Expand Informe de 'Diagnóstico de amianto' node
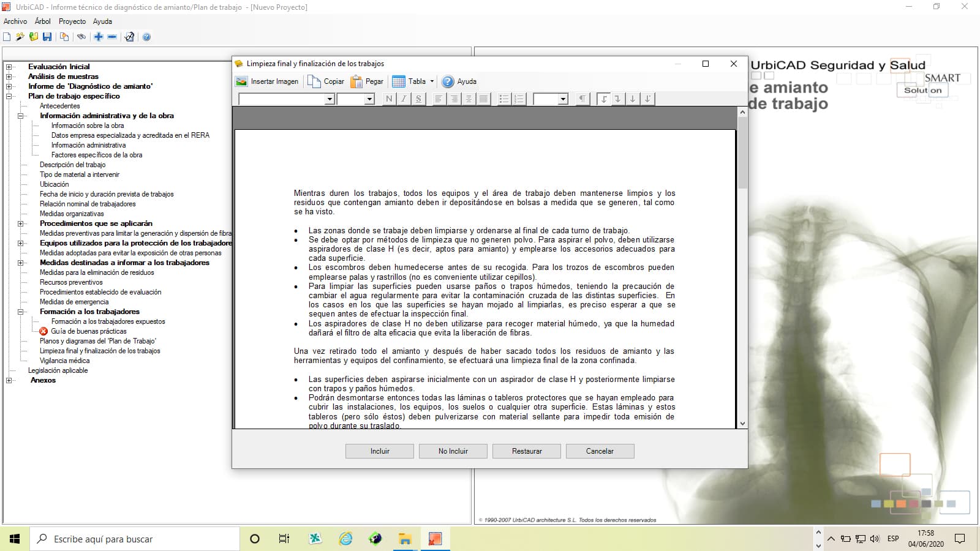 tap(9, 86)
